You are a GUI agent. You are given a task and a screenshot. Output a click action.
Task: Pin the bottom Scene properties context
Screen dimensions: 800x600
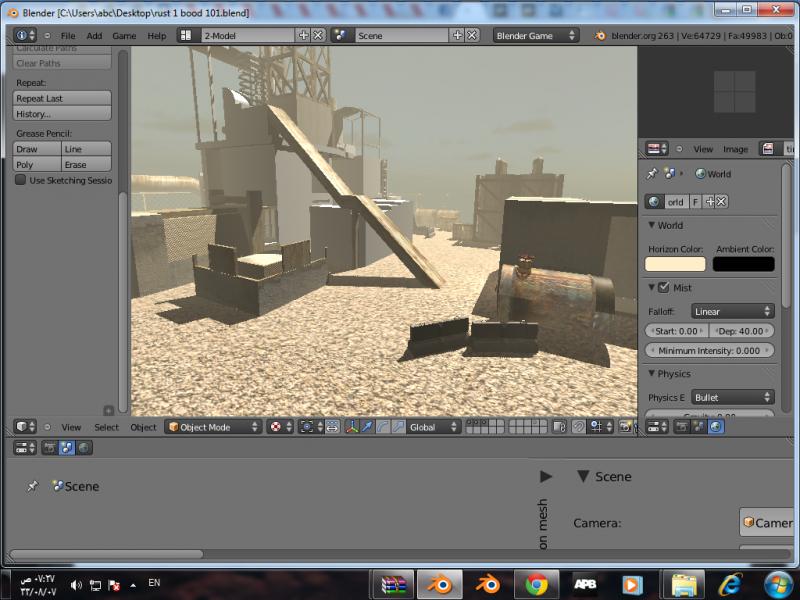click(33, 486)
